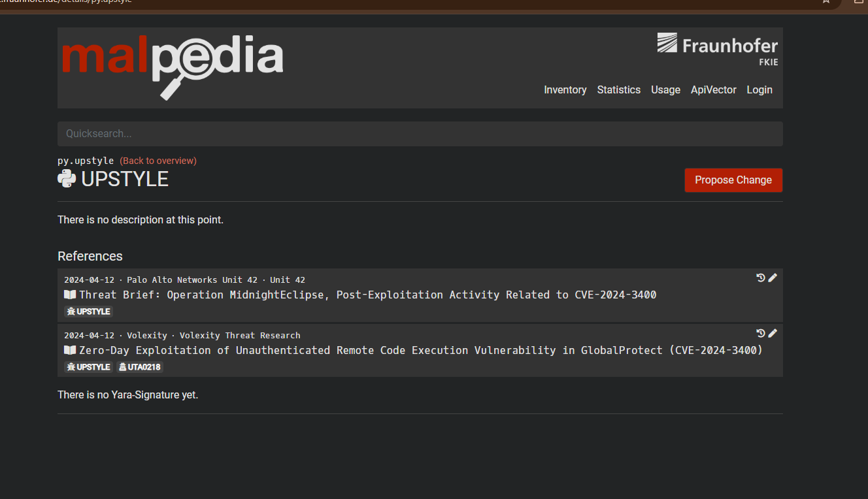
Task: Click book icon beside Zero-Day Exploitation title
Action: pyautogui.click(x=70, y=350)
